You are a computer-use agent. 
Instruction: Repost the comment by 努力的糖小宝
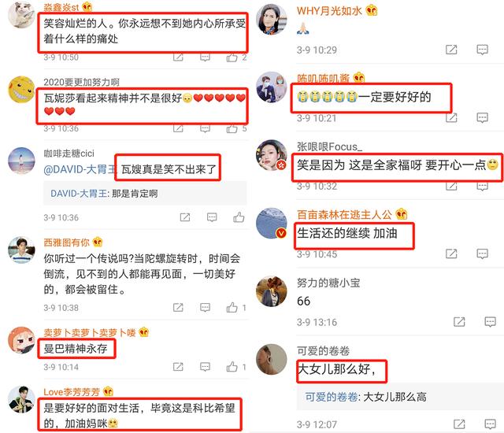click(x=459, y=321)
